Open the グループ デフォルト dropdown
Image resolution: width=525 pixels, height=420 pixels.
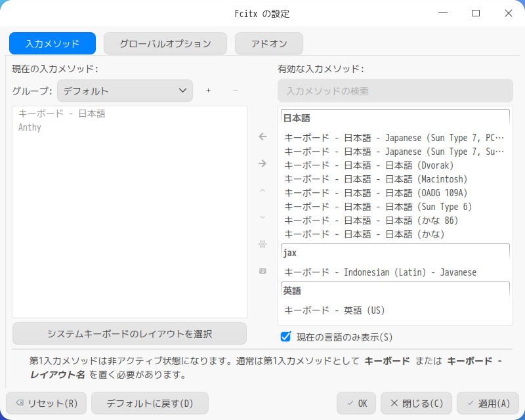(125, 91)
